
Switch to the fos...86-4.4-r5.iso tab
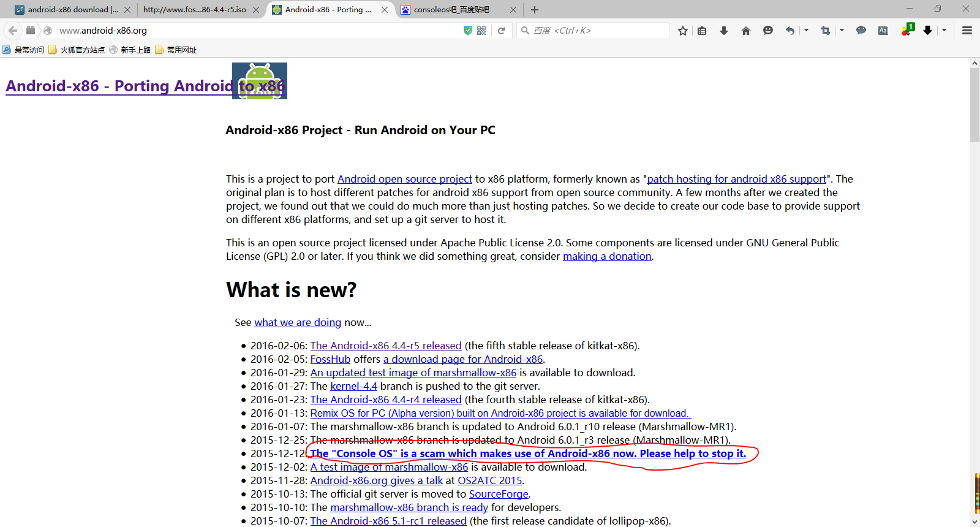(x=200, y=10)
